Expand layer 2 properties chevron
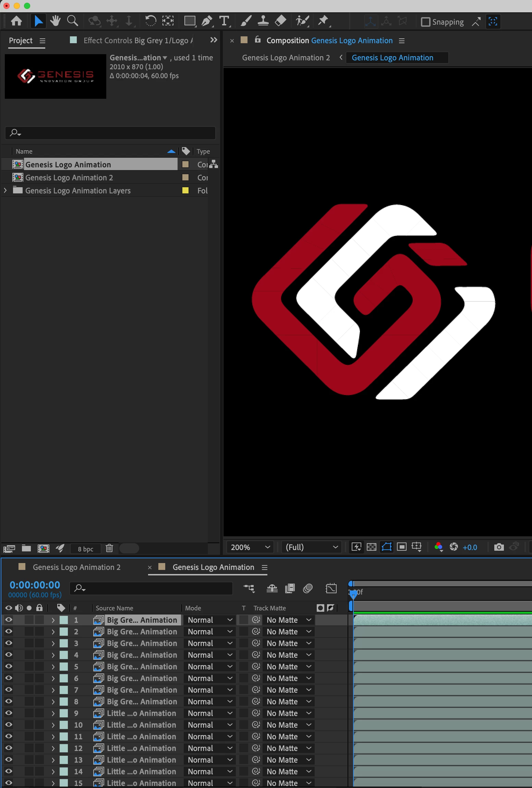 (53, 632)
